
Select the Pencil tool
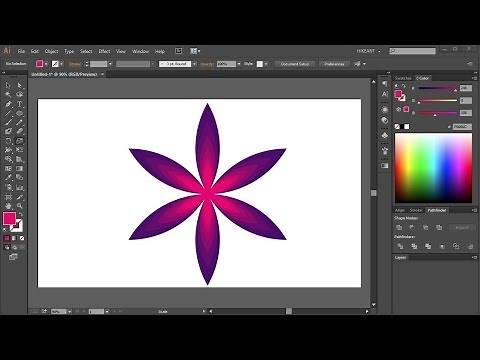pos(20,122)
